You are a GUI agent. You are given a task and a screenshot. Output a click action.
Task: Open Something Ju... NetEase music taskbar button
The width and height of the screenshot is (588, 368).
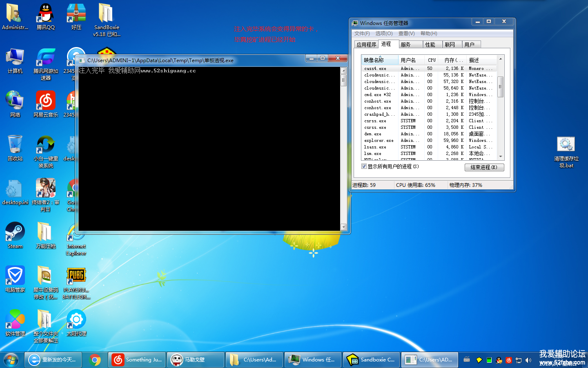pos(137,360)
